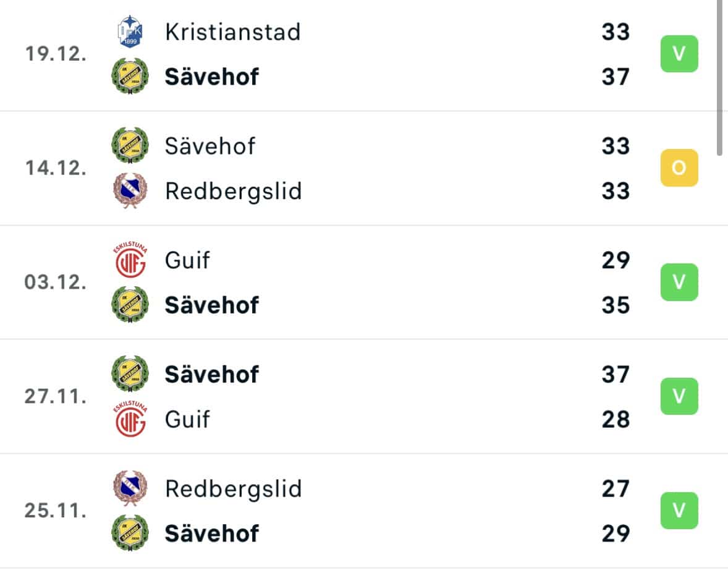Open Guif team name in 03.12. match

point(188,260)
